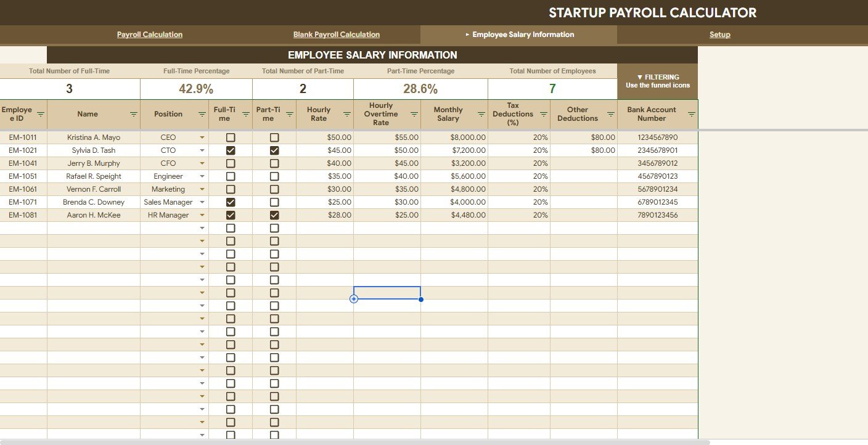Select employee ID cell EM-1061
868x445 pixels.
(x=23, y=189)
